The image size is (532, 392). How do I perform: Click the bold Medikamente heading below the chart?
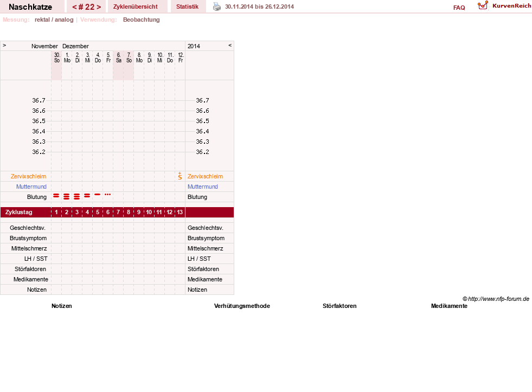449,306
